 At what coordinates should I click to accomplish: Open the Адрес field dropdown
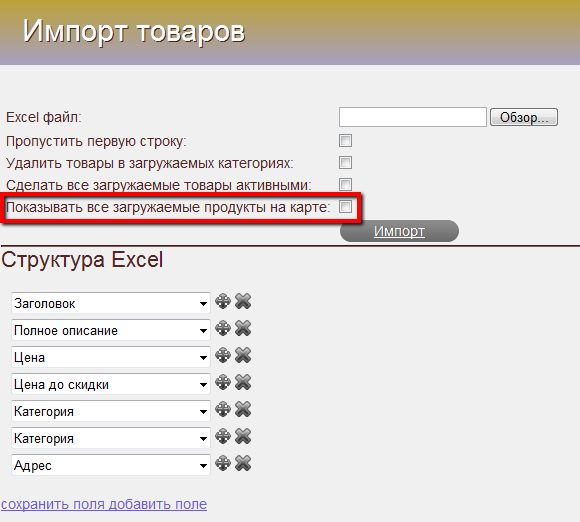(x=111, y=465)
